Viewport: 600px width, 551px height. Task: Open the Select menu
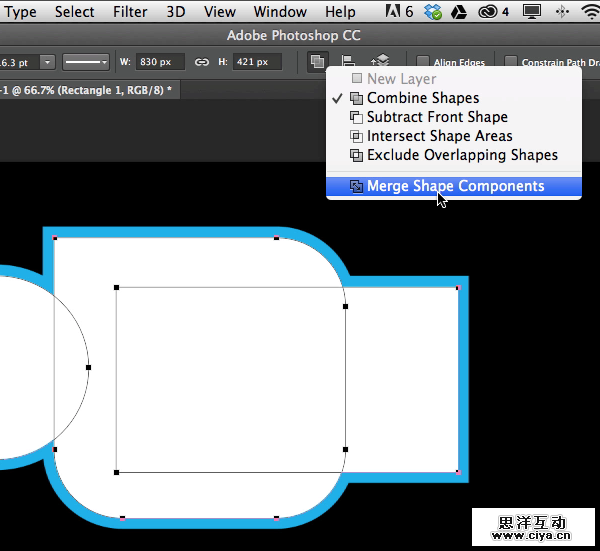tap(74, 11)
